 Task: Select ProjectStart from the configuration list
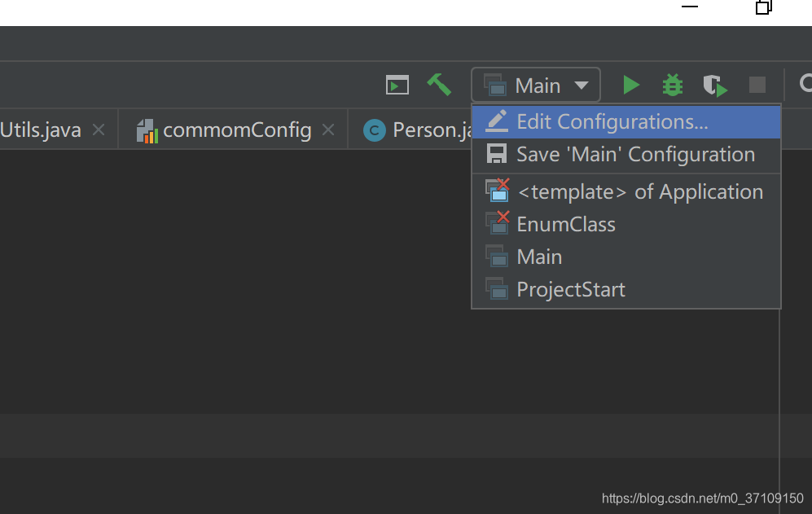tap(571, 290)
